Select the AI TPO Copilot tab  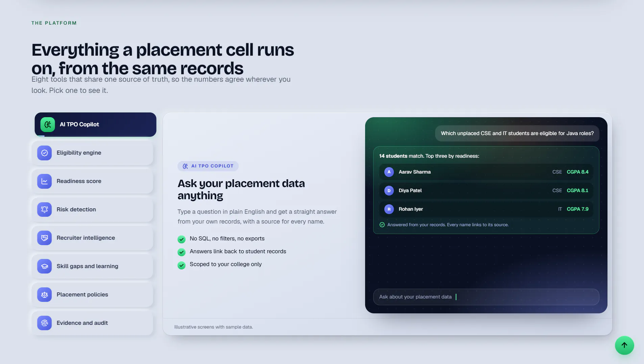[x=95, y=125]
